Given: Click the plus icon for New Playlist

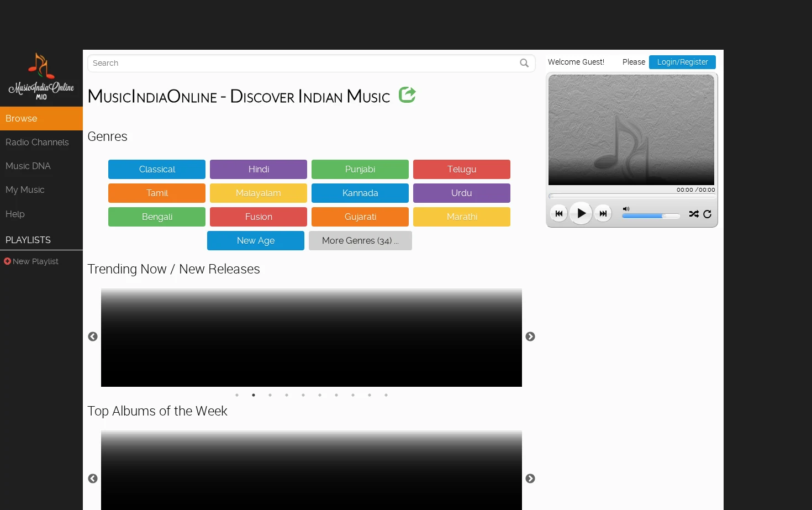Looking at the screenshot, I should [7, 261].
